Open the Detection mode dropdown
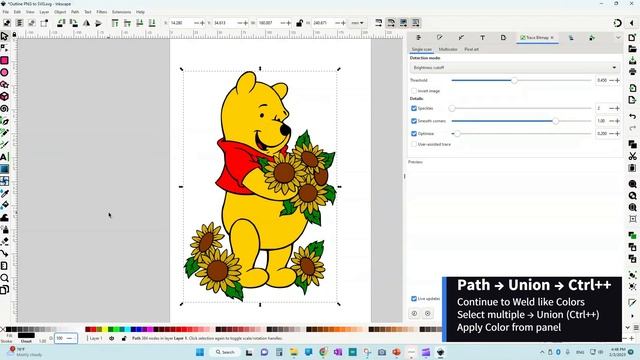The width and height of the screenshot is (640, 360). [x=515, y=68]
